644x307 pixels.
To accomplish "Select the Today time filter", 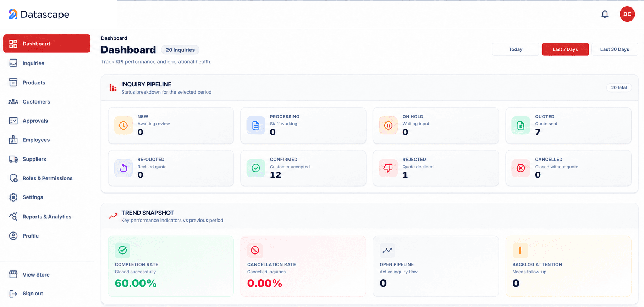I will pos(516,49).
